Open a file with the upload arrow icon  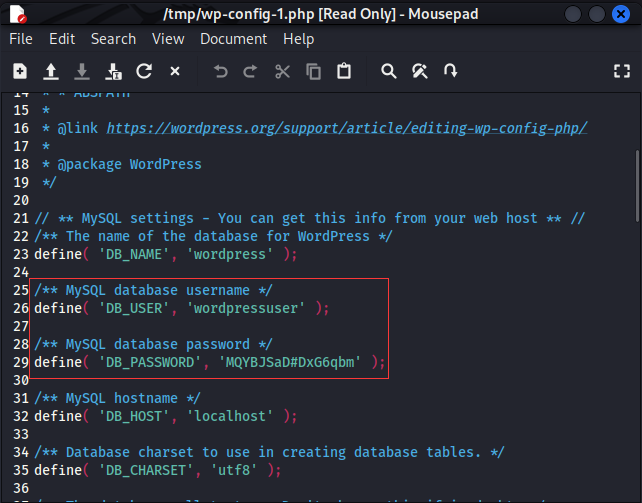pos(51,71)
